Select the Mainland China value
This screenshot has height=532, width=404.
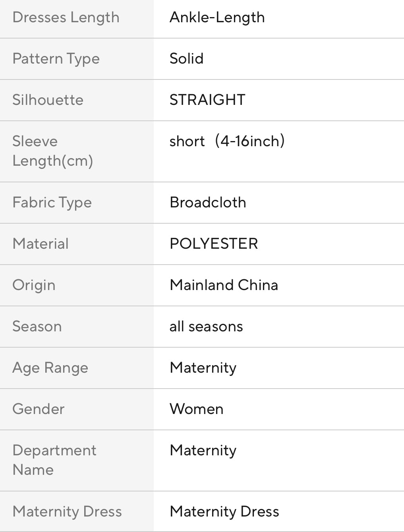pos(224,285)
